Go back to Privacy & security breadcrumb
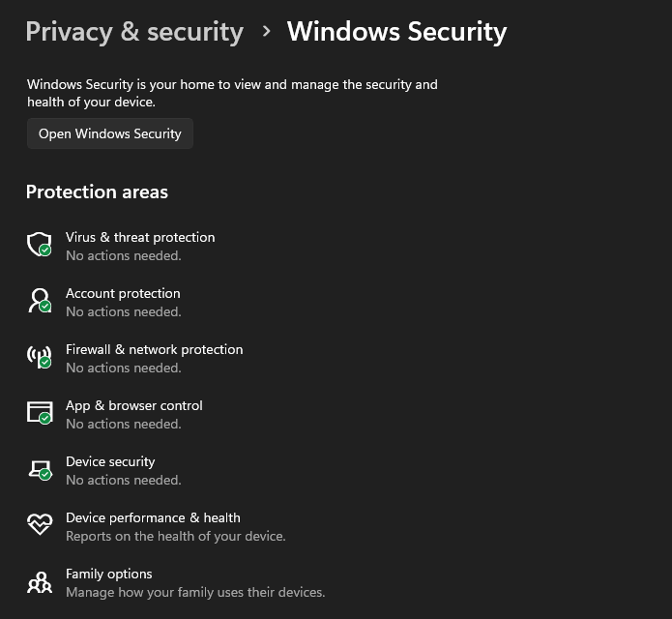The width and height of the screenshot is (672, 619). 134,32
